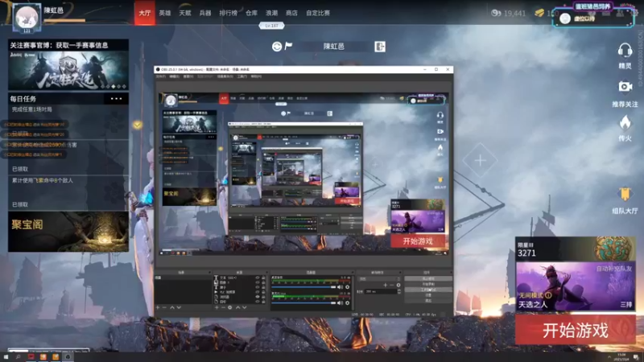Toggle visibility of the 浏览器 source
This screenshot has width=644, height=362.
258,297
